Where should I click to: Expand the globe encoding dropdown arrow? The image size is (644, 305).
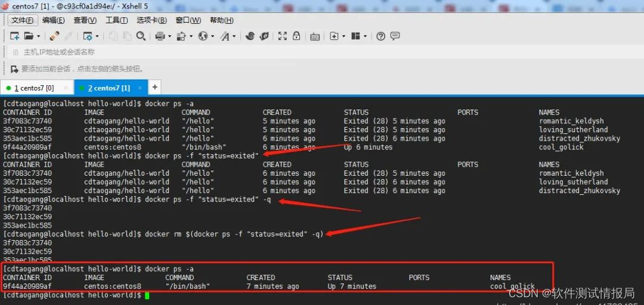point(212,36)
